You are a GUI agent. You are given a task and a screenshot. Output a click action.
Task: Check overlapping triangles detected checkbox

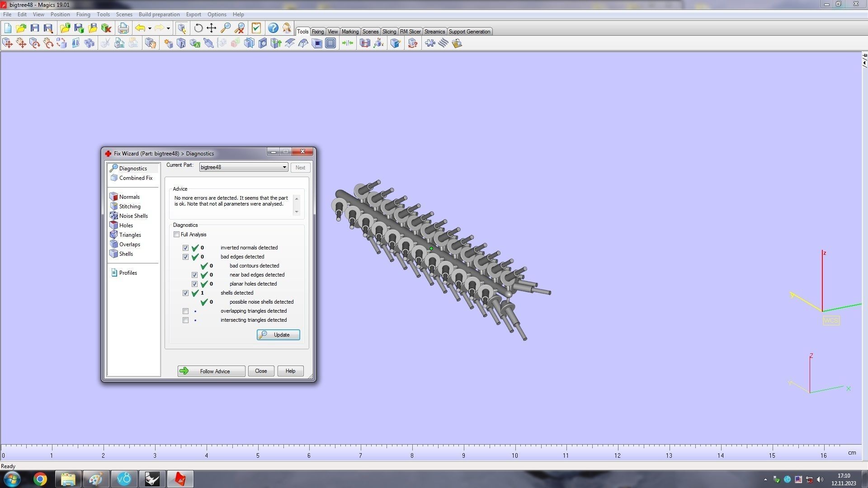point(185,311)
